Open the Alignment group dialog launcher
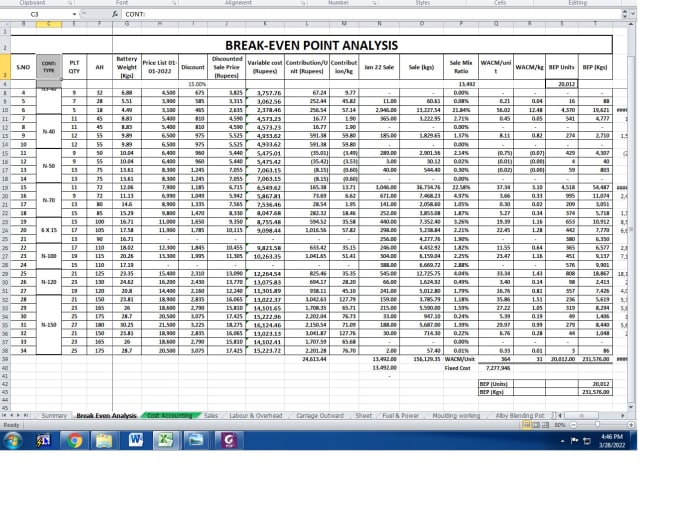 303,3
